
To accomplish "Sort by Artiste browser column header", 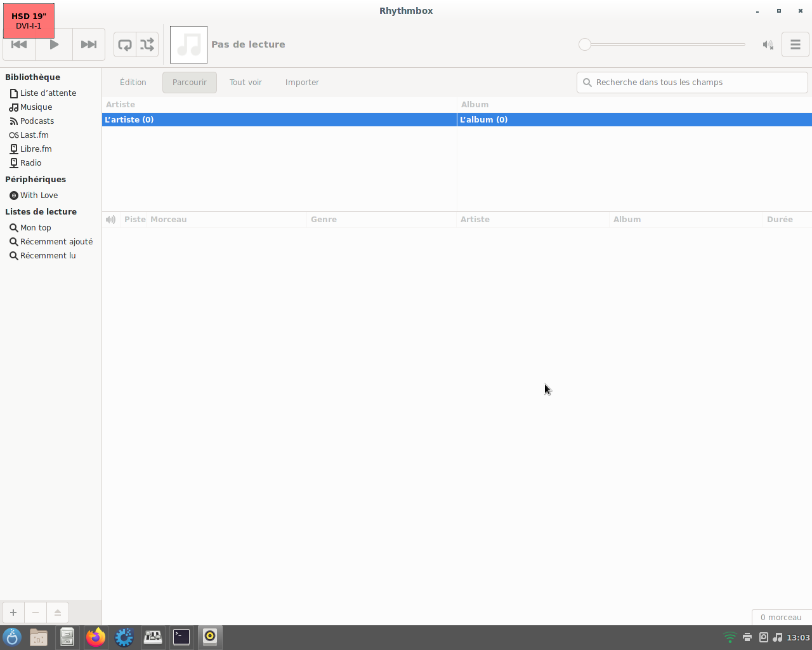I will click(x=279, y=105).
